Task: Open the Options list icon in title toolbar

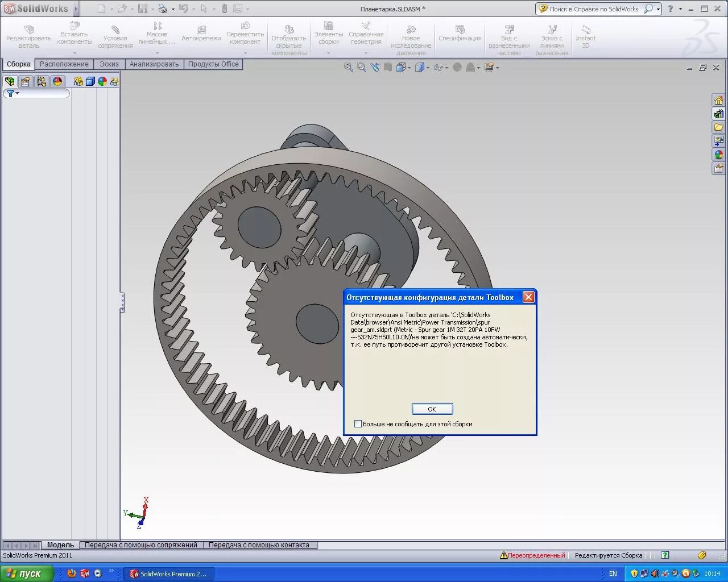Action: pos(238,9)
